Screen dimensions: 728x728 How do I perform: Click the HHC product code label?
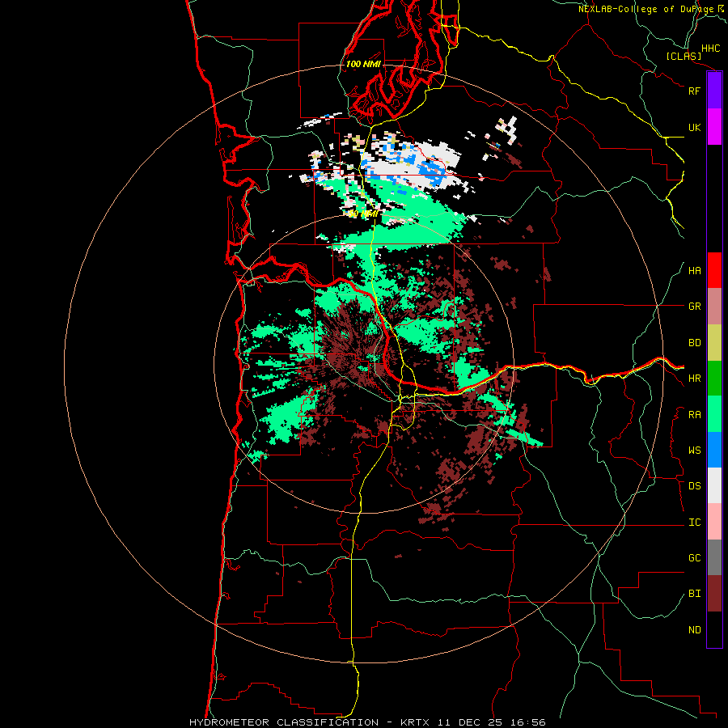(710, 48)
